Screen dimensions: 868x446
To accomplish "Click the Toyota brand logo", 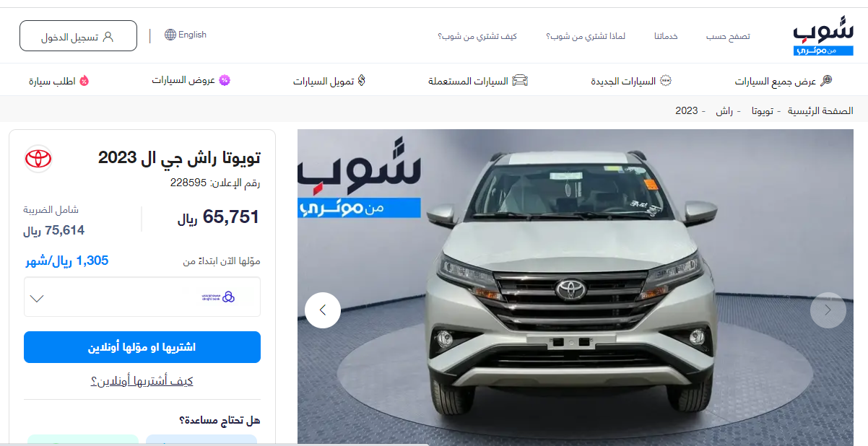I will [x=38, y=158].
